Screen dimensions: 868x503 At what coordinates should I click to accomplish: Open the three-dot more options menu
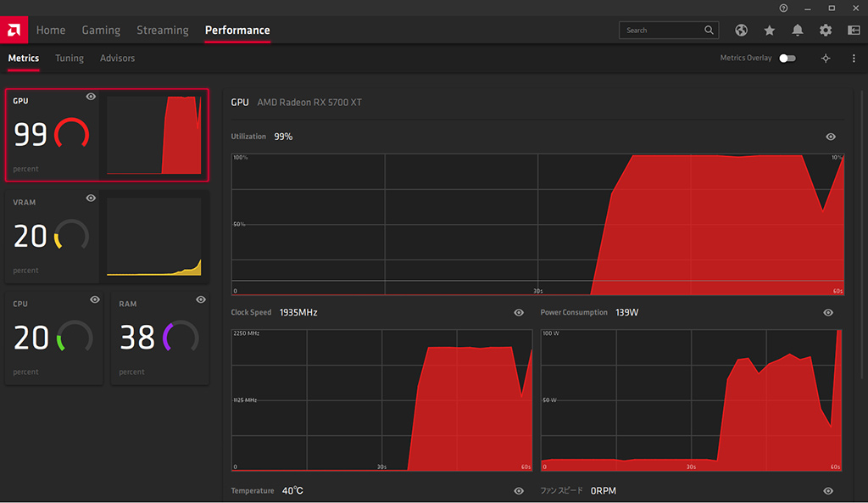(854, 59)
